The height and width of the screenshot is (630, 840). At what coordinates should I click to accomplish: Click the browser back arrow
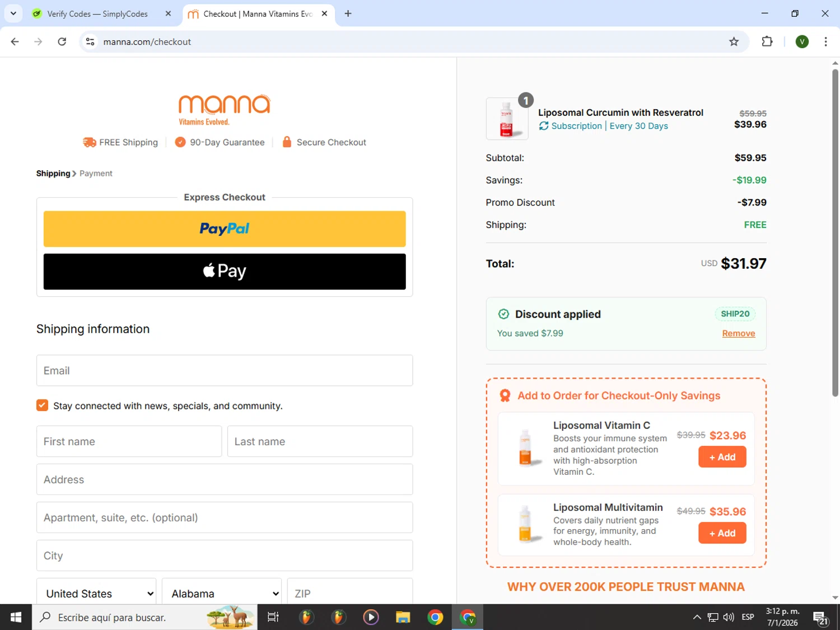point(15,41)
